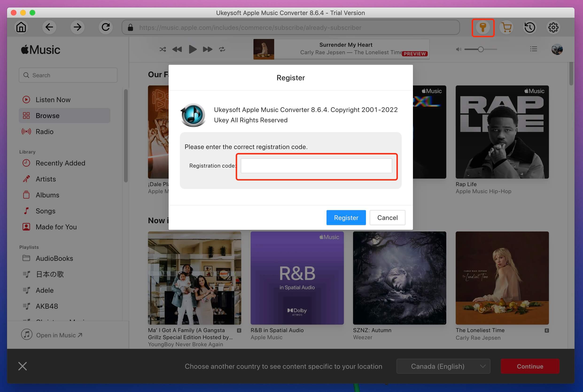Click the shuffle playback icon
The image size is (583, 392).
(x=162, y=49)
